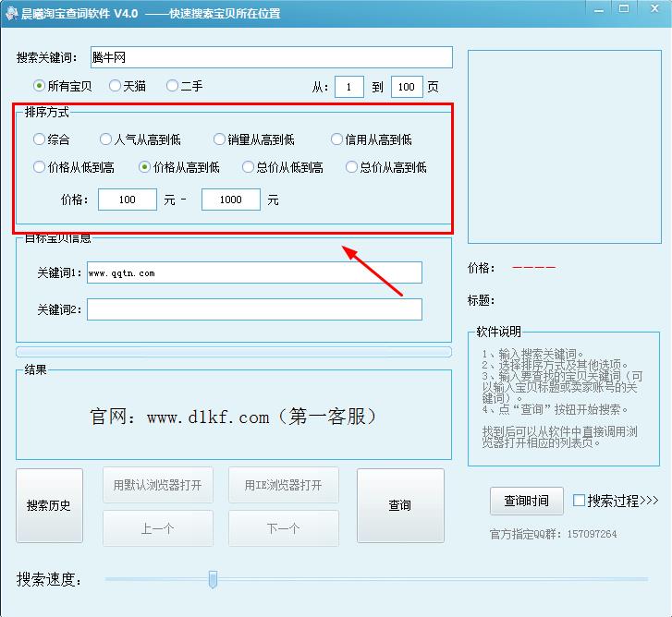The height and width of the screenshot is (617, 672).
Task: Click the 查询时间 button
Action: click(526, 501)
